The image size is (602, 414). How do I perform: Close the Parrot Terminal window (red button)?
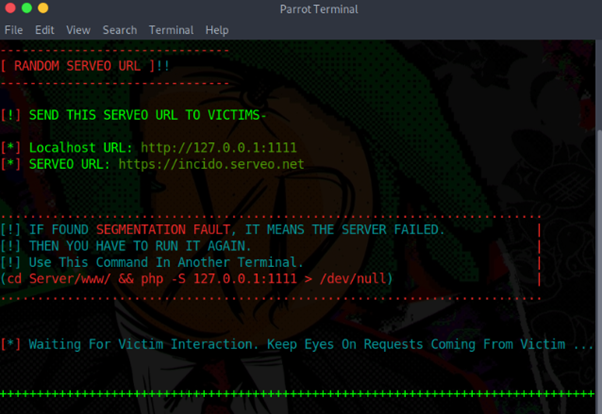10,8
